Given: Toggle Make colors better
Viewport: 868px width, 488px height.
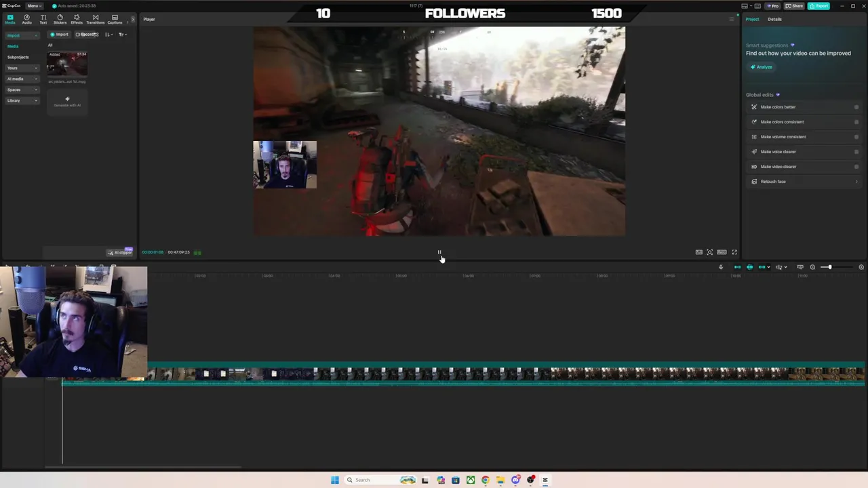Looking at the screenshot, I should 856,107.
